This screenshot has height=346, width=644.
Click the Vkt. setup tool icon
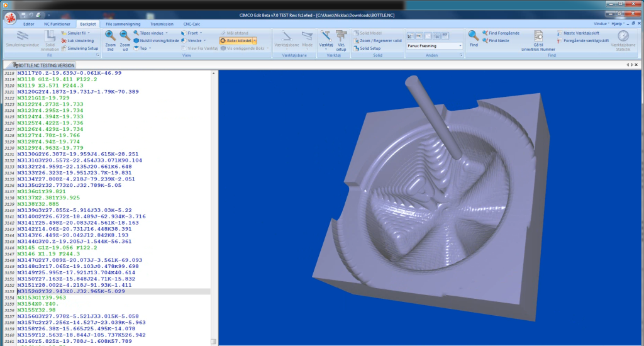pos(341,39)
